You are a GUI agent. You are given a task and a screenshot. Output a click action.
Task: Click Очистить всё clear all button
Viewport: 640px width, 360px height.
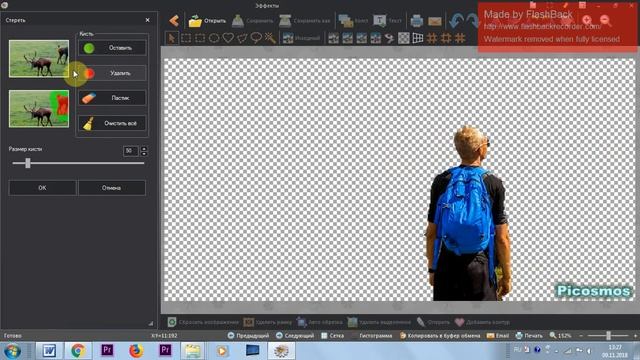112,123
